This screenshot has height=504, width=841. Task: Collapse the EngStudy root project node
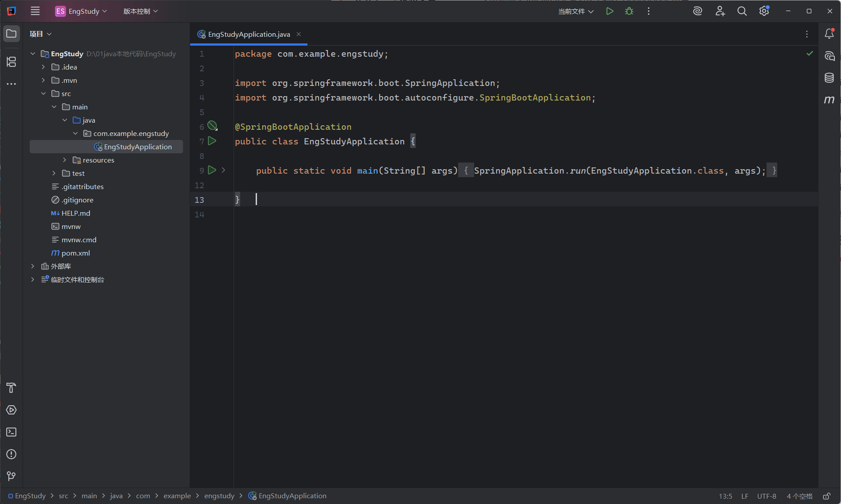pyautogui.click(x=33, y=54)
